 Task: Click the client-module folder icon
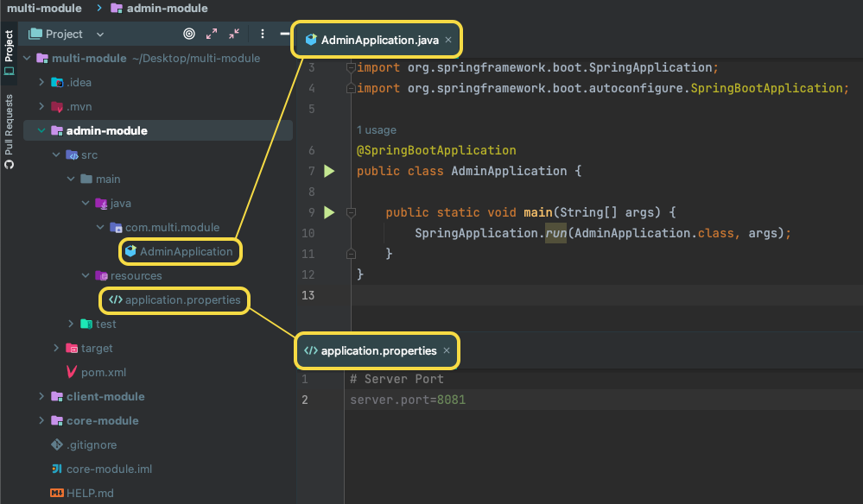pos(57,397)
